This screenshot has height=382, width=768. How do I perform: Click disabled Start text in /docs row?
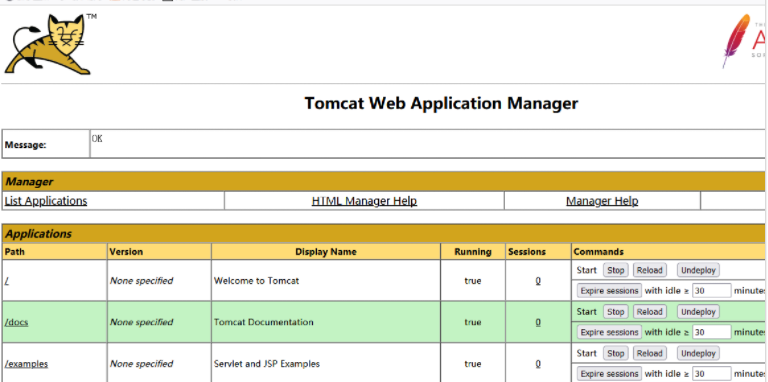[586, 311]
